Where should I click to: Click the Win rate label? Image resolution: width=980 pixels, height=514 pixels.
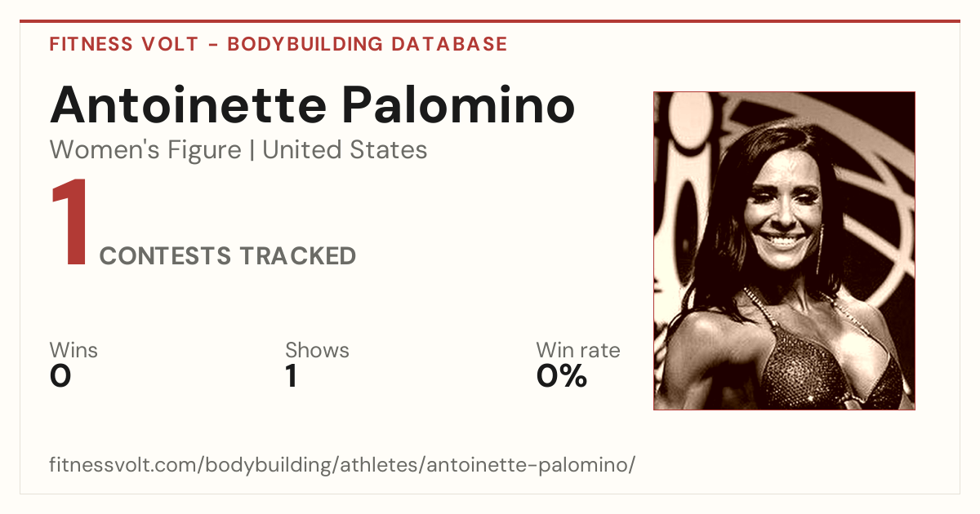[578, 351]
